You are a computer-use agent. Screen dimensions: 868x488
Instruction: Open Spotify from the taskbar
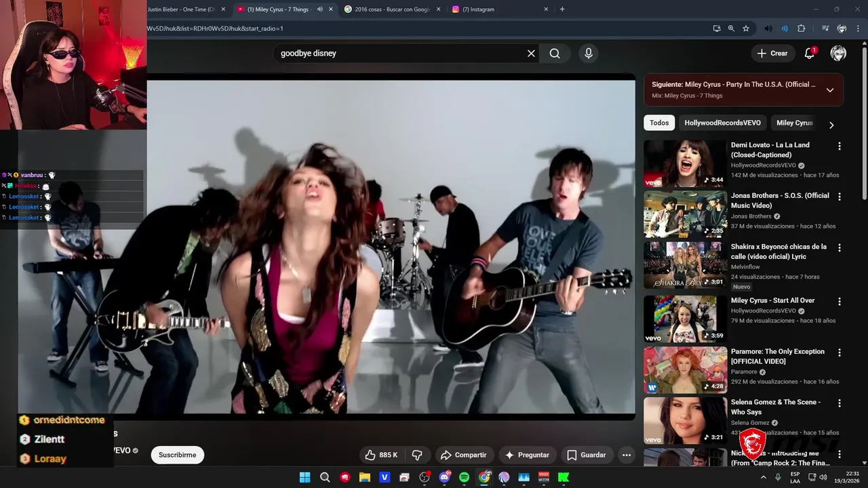[464, 477]
